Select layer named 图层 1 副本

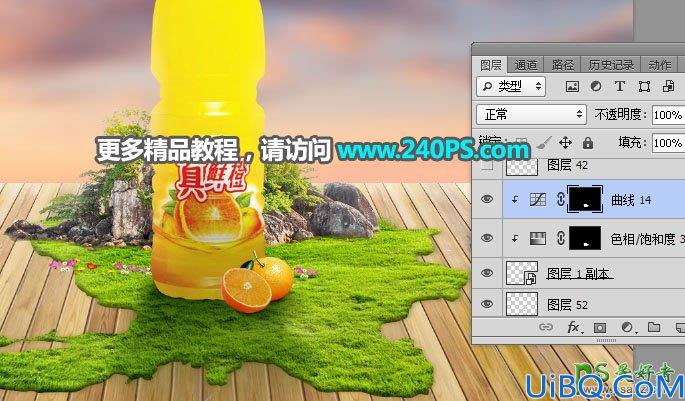pos(578,273)
